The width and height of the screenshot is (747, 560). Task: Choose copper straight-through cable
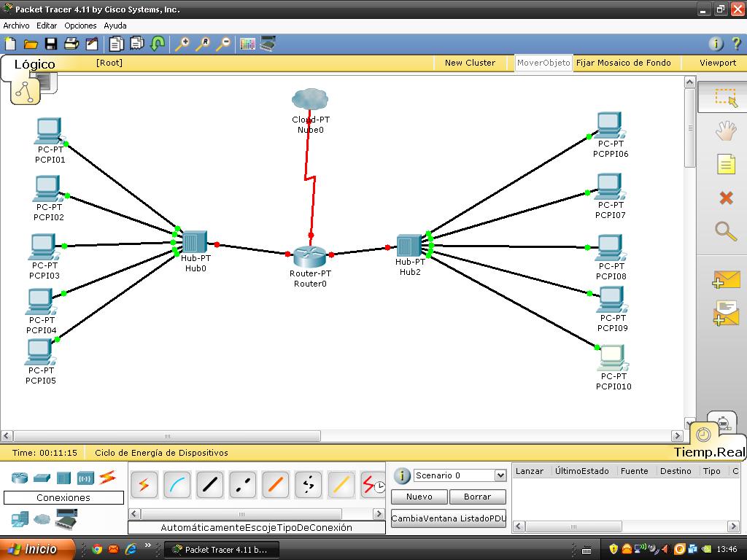pos(209,485)
